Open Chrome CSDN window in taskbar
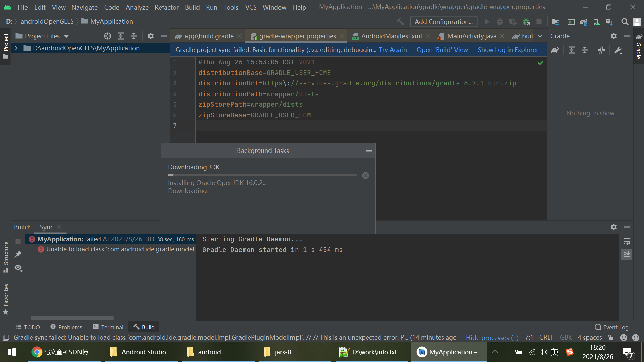The width and height of the screenshot is (644, 362). tap(63, 352)
